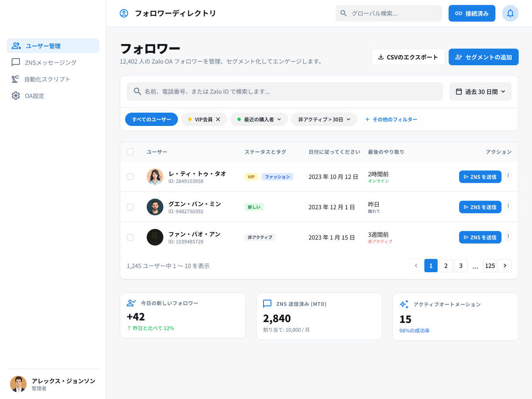Click avatar of グエン・バン・ミン
Screen dimensions: 532x399
point(155,207)
